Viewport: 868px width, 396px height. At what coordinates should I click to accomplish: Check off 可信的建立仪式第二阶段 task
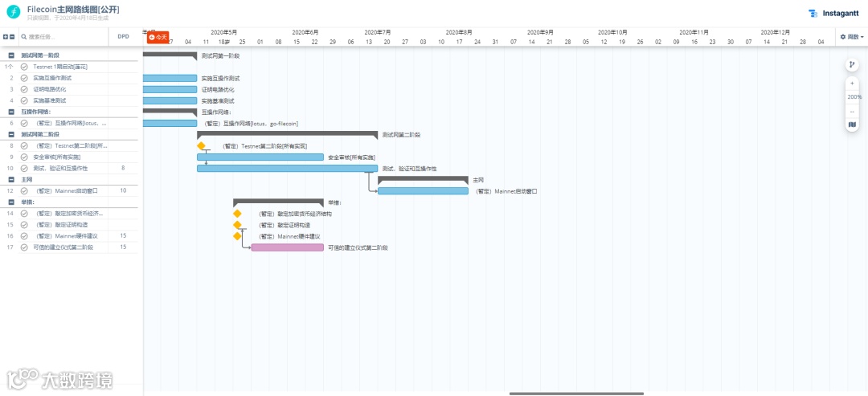[24, 247]
